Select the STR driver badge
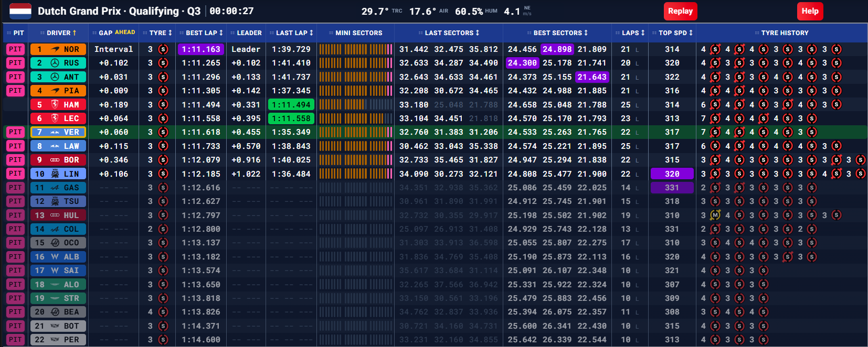The height and width of the screenshot is (347, 868). coord(58,298)
